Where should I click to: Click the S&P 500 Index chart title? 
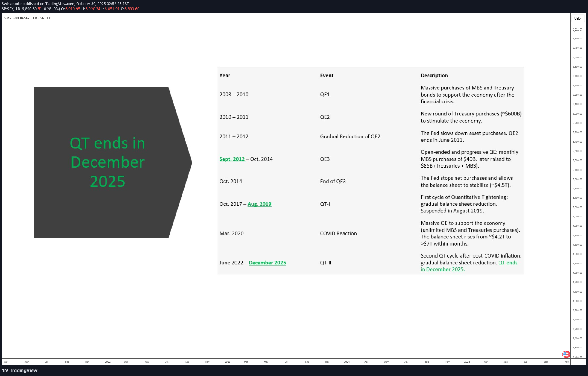pos(28,18)
